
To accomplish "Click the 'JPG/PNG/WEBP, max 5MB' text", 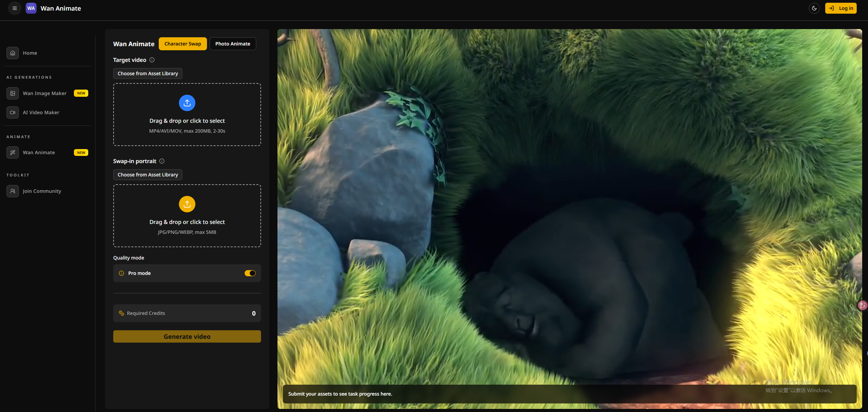I will click(x=187, y=232).
